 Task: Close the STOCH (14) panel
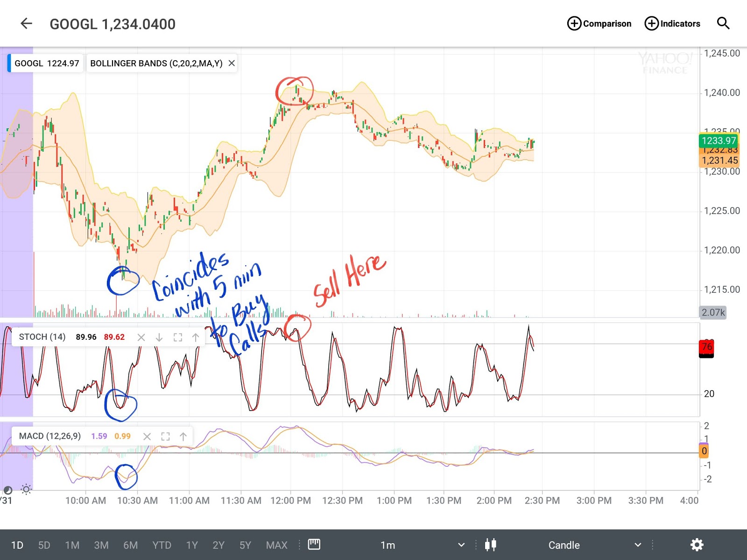coord(141,337)
